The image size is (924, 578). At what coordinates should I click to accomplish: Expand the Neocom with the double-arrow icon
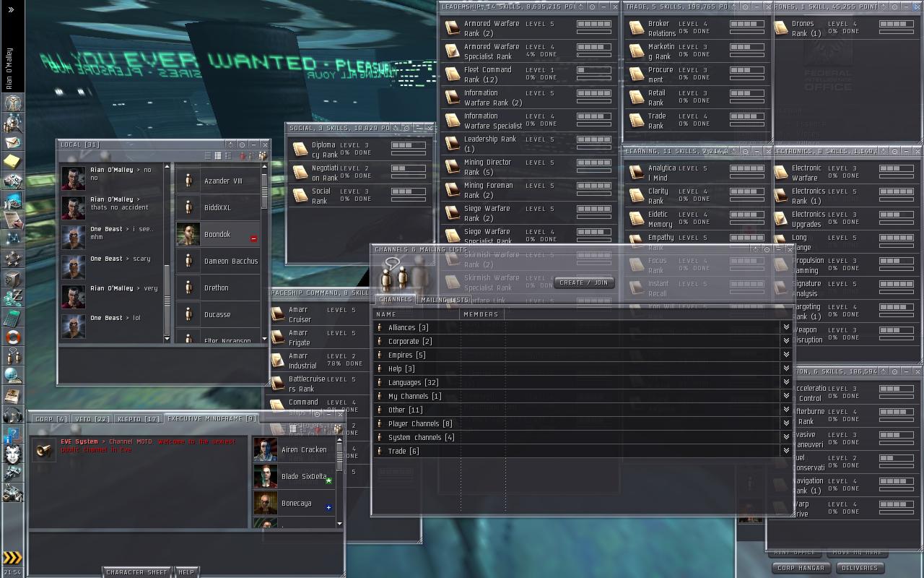(11, 9)
